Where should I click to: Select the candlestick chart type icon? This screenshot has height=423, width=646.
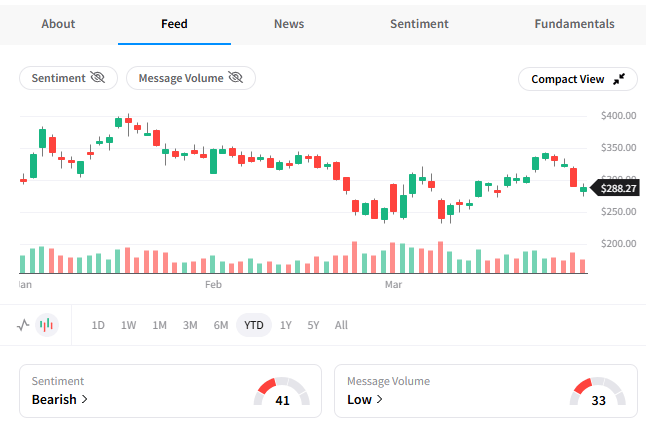pyautogui.click(x=46, y=325)
